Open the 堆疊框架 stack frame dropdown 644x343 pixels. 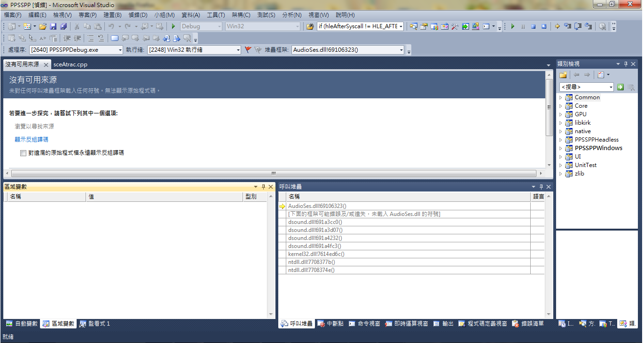(401, 50)
